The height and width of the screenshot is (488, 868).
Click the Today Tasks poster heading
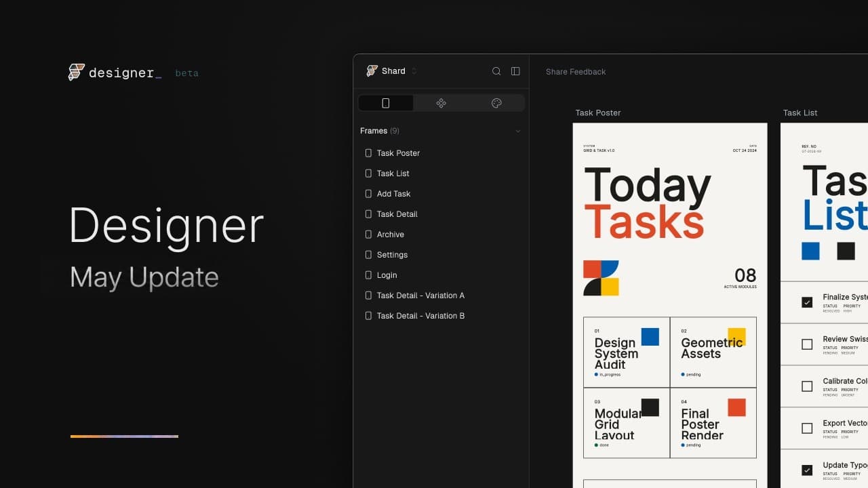(647, 203)
